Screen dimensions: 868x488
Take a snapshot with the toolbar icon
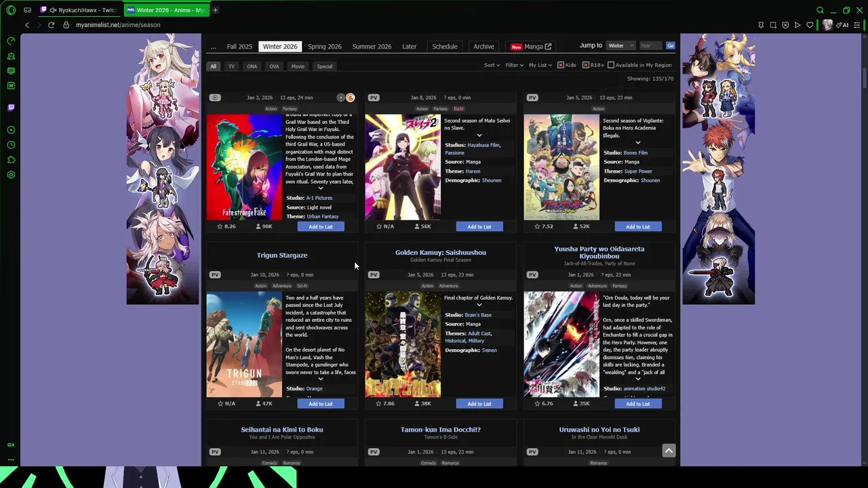coord(773,25)
